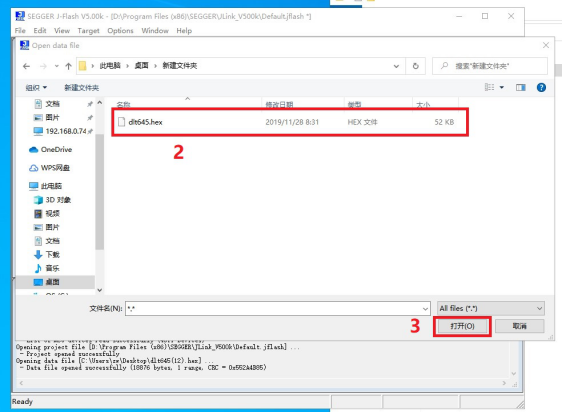Select the 音乐 music folder icon
563x412 pixels.
click(38, 268)
